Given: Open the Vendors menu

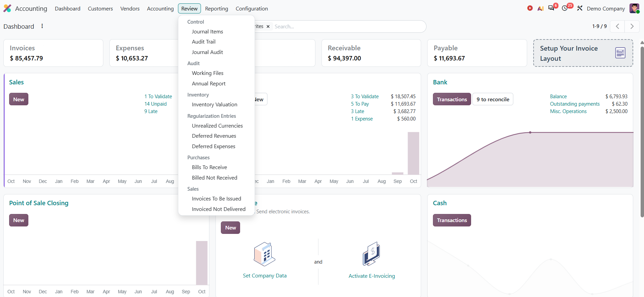Looking at the screenshot, I should [x=130, y=8].
